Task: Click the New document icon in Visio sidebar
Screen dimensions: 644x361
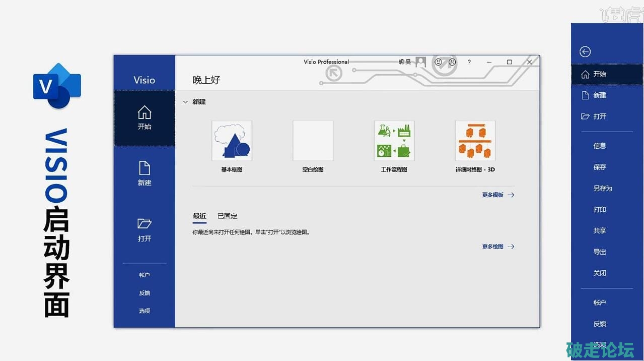Action: coord(145,168)
